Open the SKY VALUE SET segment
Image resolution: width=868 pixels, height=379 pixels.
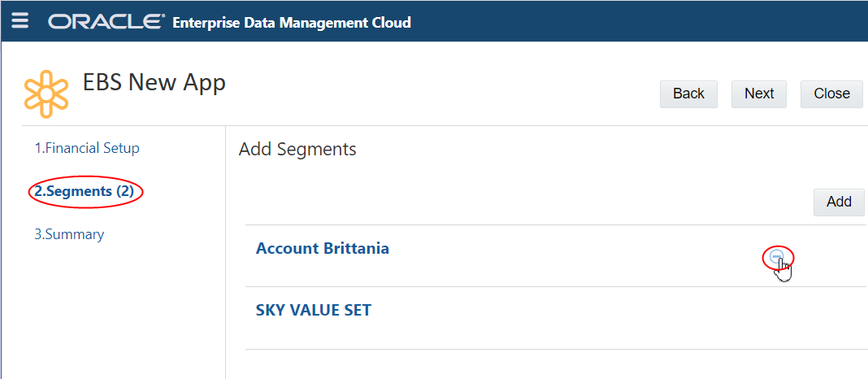(313, 310)
